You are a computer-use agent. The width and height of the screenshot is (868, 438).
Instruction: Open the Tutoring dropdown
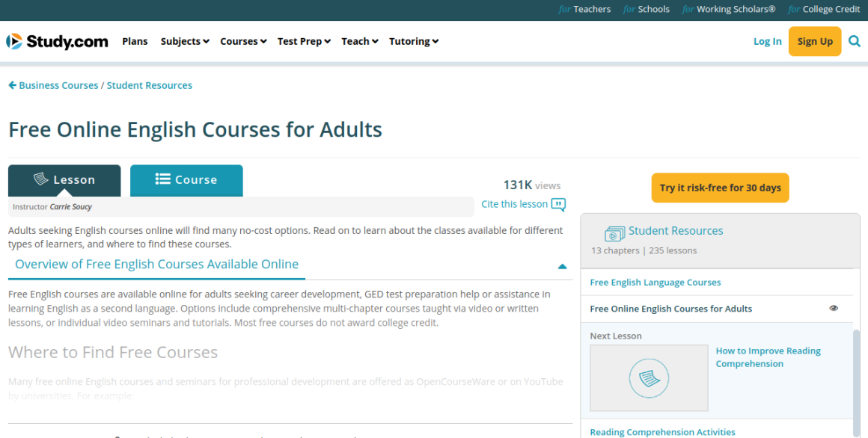413,41
